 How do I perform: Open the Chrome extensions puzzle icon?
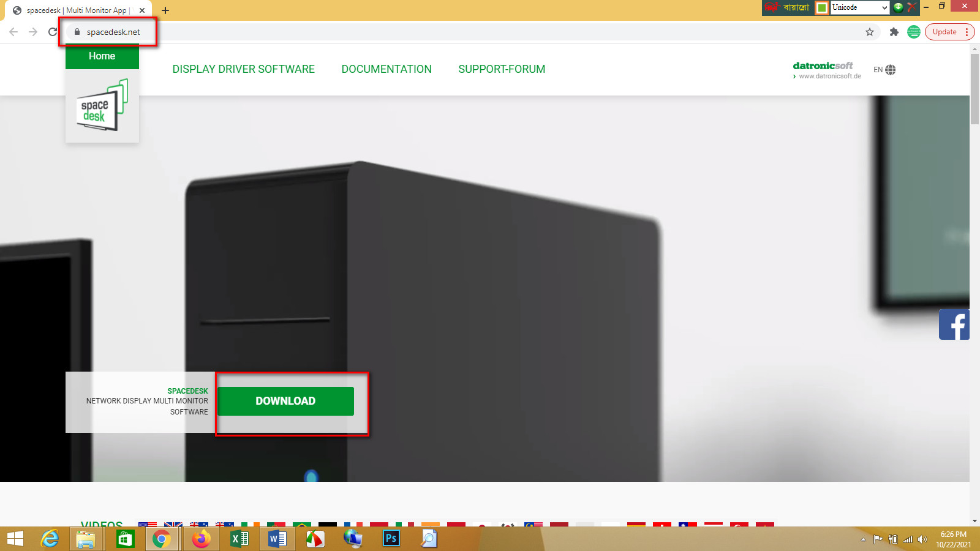(x=894, y=32)
